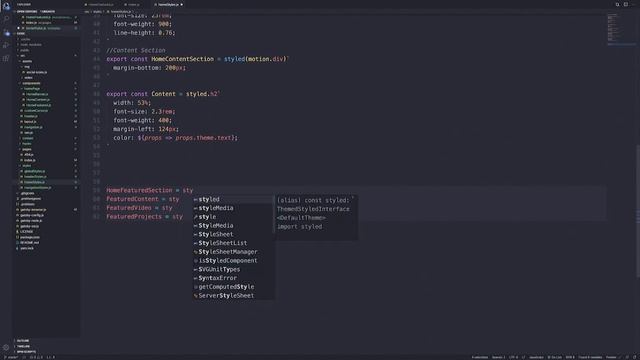Collapse the components folder
640x360 pixels.
tap(31, 83)
